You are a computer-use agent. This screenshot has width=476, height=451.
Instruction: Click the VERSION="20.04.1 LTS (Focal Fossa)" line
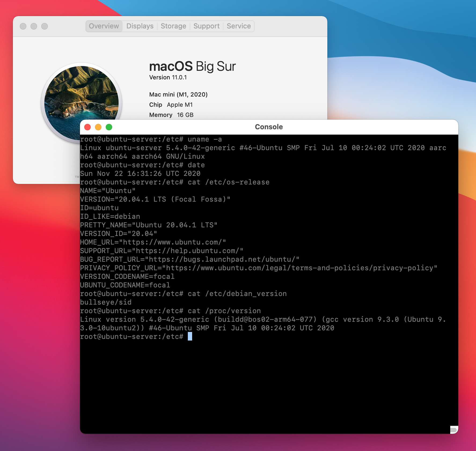(155, 199)
